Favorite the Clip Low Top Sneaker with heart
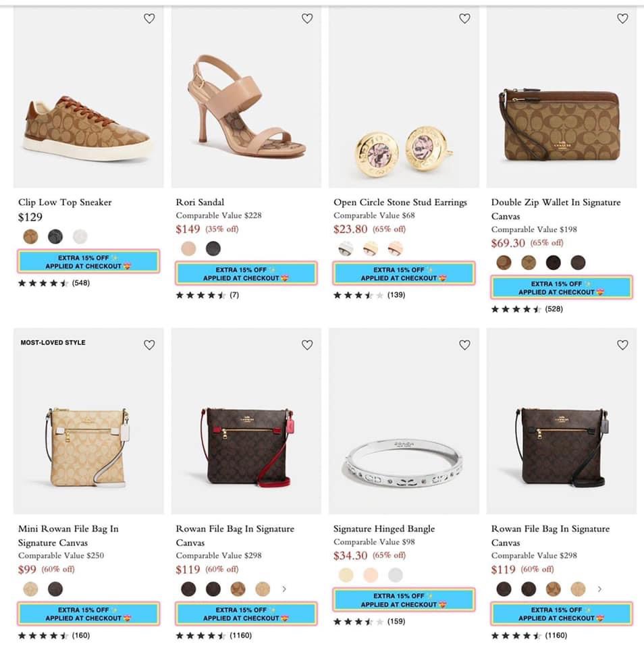 pyautogui.click(x=149, y=19)
